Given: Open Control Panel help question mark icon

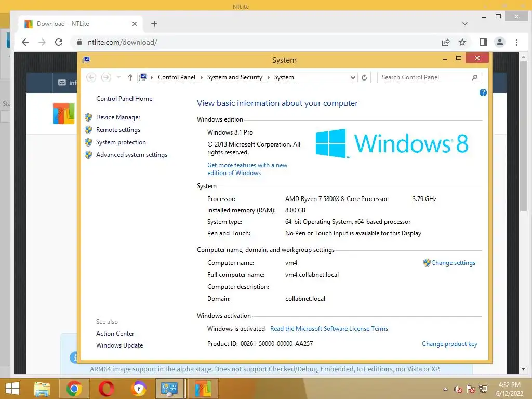Looking at the screenshot, I should pyautogui.click(x=483, y=92).
